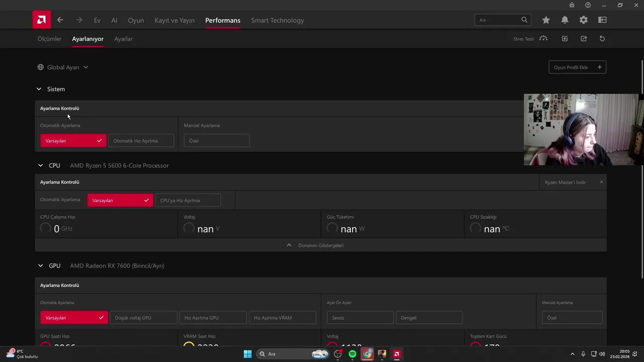Click the weather widget on the taskbar
The height and width of the screenshot is (362, 644).
coord(22,354)
